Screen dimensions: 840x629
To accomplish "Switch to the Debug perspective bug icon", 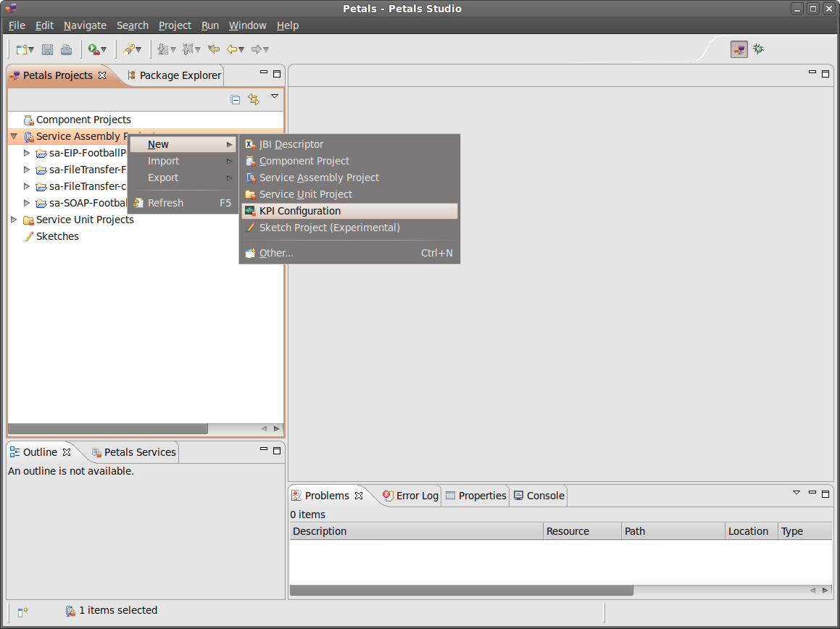I will coord(758,49).
